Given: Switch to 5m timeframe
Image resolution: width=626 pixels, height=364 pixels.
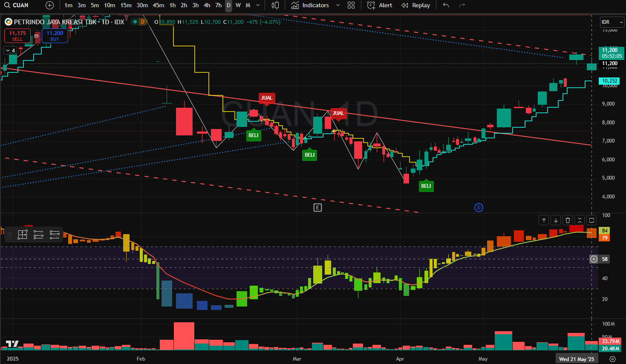Looking at the screenshot, I should (x=95, y=5).
